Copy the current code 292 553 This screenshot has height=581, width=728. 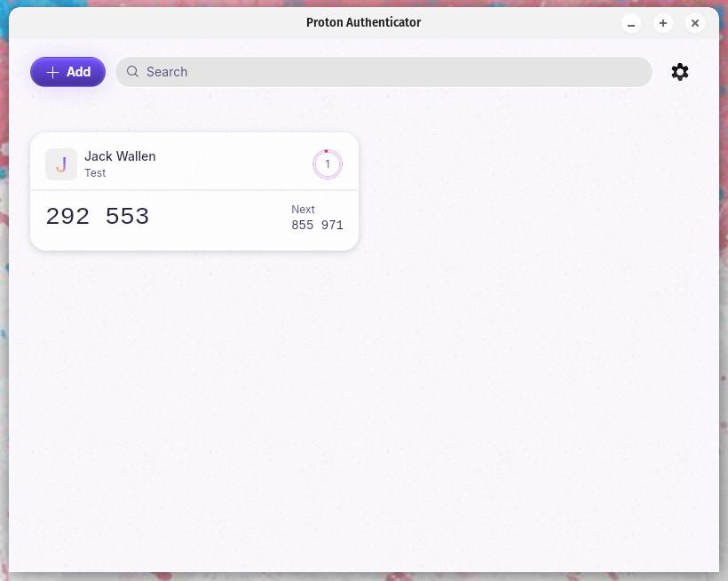pyautogui.click(x=98, y=217)
